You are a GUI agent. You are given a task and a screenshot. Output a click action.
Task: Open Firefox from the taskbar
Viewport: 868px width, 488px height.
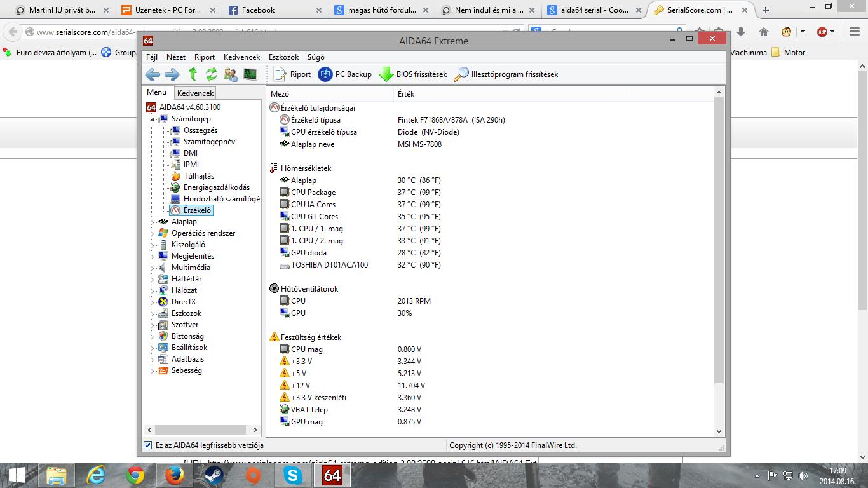tap(175, 475)
